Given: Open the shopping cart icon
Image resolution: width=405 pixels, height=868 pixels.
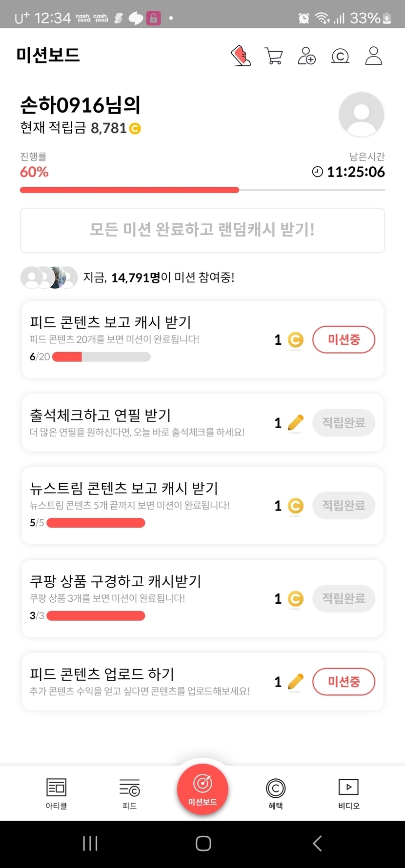Looking at the screenshot, I should [273, 56].
